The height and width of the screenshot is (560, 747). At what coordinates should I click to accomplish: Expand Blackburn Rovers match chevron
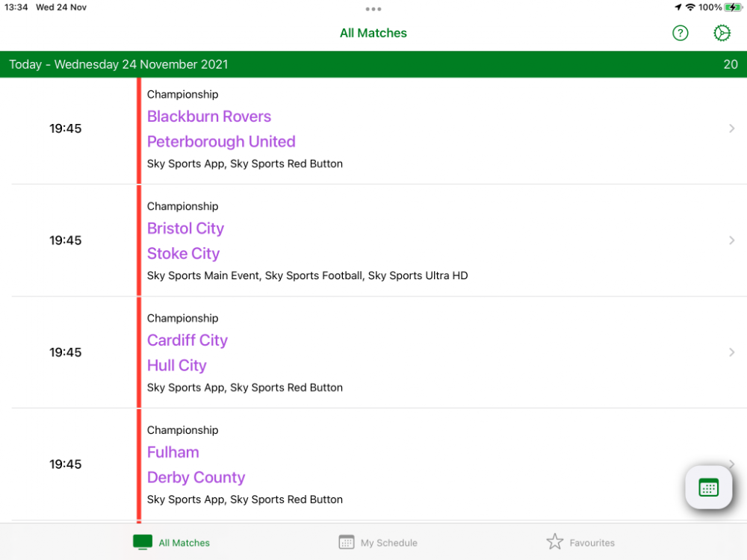click(731, 128)
